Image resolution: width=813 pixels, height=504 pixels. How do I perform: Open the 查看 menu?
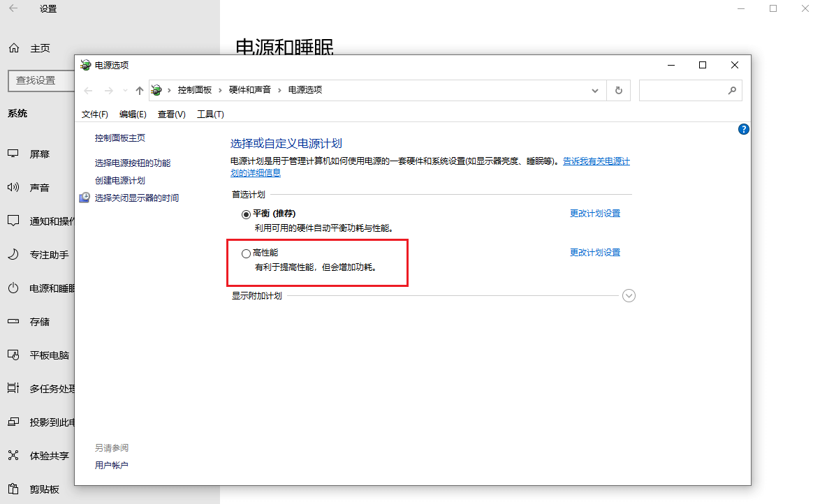tap(171, 114)
